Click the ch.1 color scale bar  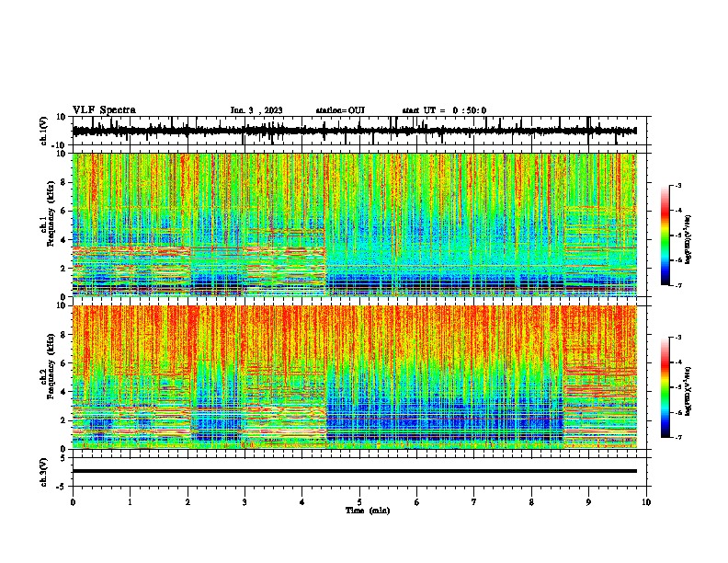coord(665,236)
